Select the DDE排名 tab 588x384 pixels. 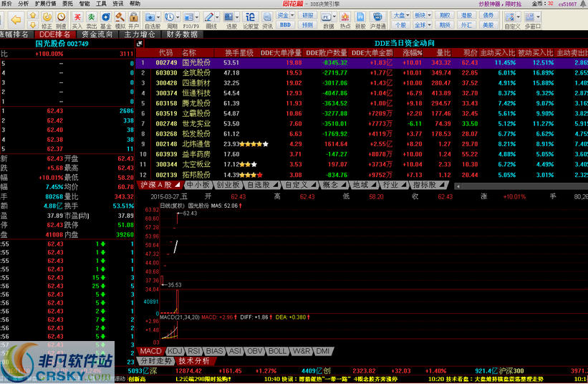click(x=54, y=34)
